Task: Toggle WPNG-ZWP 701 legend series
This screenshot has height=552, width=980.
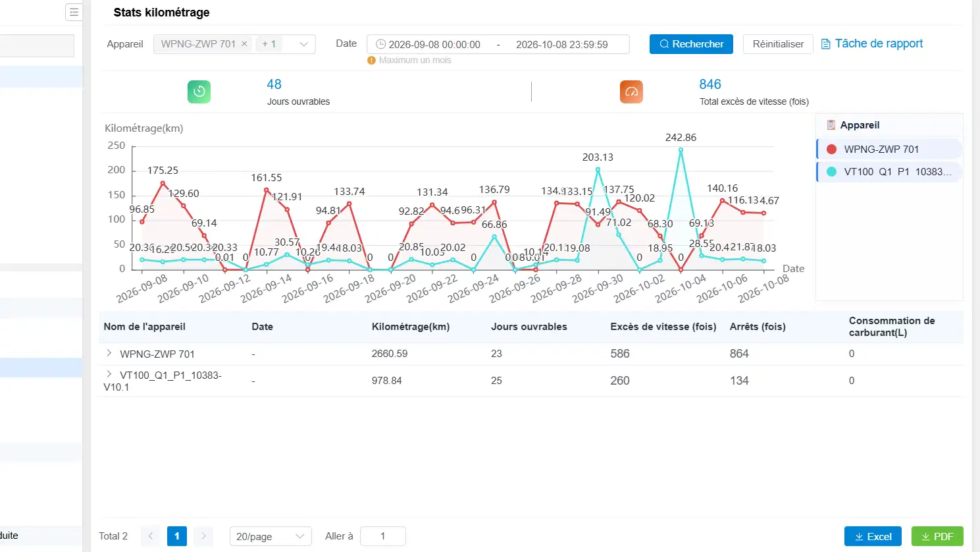Action: click(889, 149)
